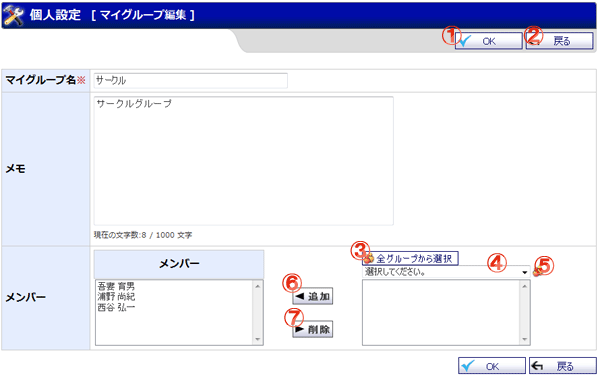The image size is (600, 376).
Task: Click the bottom 戻る back arrow button
Action: pos(562,366)
